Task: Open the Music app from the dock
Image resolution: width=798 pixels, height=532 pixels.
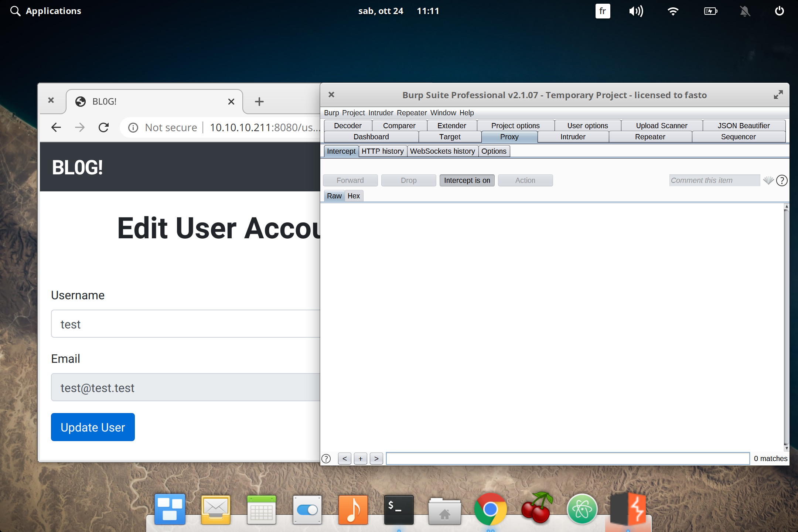Action: (353, 509)
